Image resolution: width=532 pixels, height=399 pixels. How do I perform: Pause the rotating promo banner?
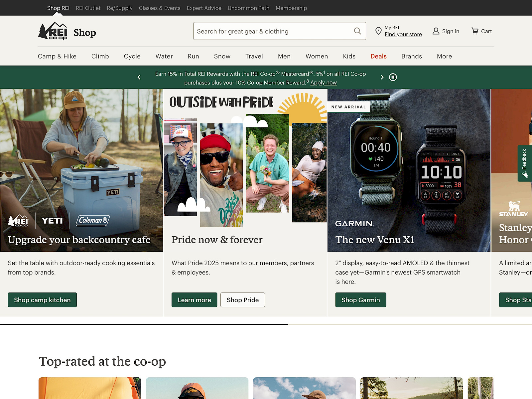tap(393, 77)
